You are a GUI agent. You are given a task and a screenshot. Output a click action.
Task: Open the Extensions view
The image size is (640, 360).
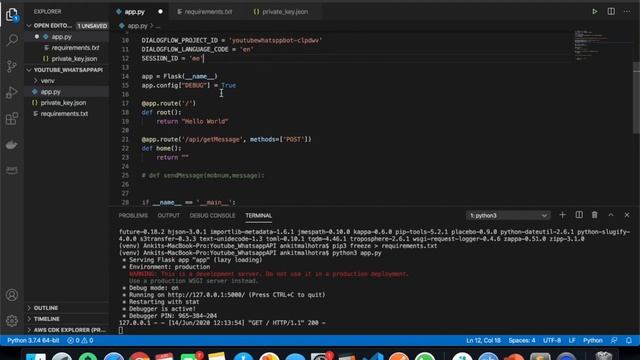(x=12, y=119)
